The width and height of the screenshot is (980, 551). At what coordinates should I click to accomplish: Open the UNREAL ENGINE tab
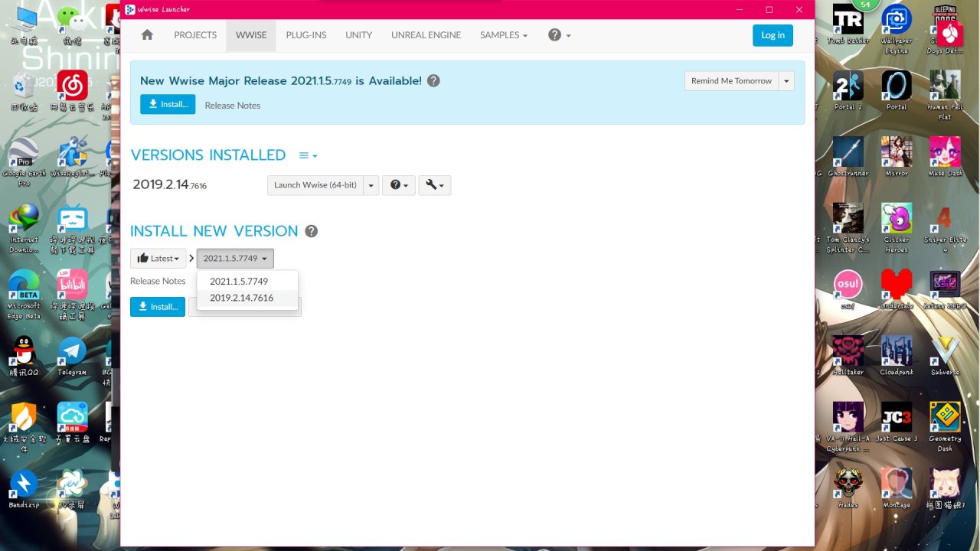point(426,35)
